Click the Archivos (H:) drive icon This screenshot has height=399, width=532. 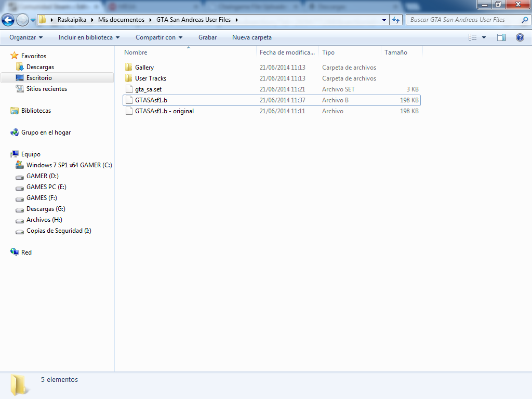tap(20, 220)
